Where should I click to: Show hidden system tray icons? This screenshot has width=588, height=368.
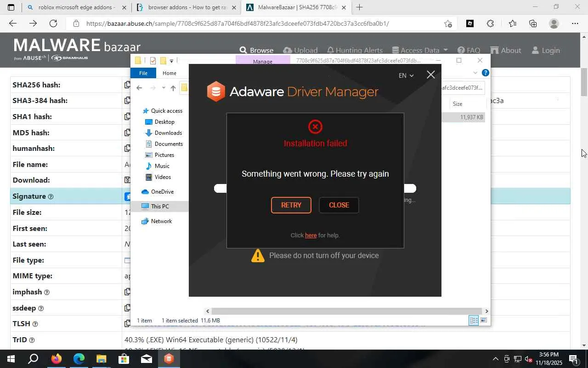(x=495, y=359)
